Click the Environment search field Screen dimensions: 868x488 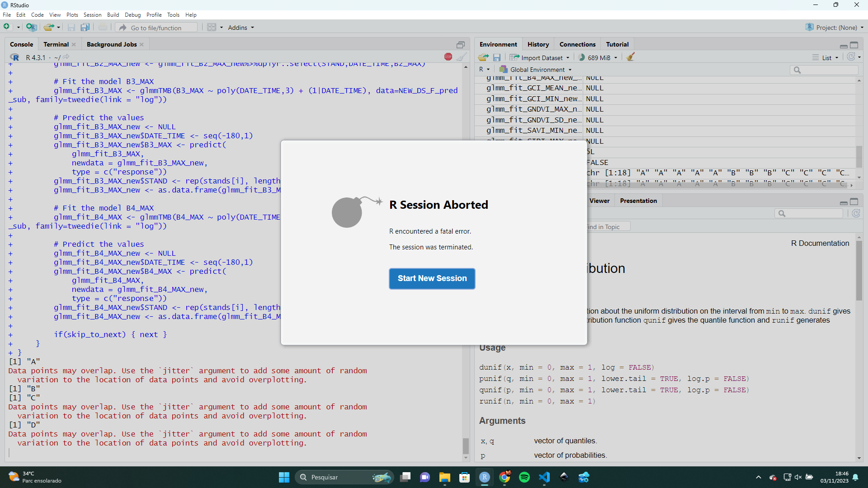824,70
